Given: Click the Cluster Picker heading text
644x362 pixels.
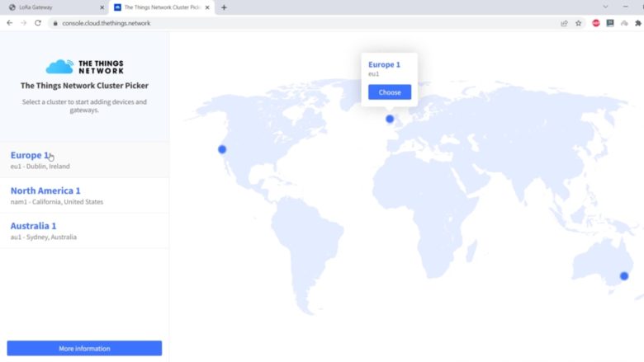Looking at the screenshot, I should click(x=84, y=86).
